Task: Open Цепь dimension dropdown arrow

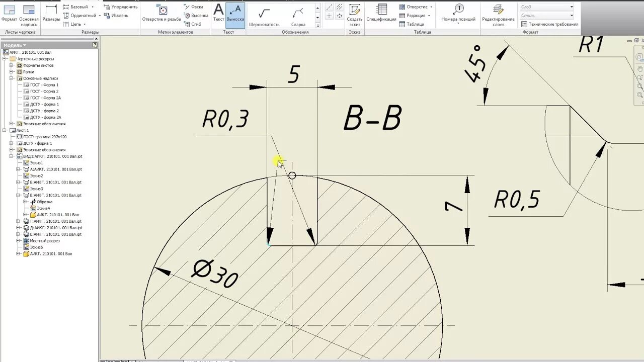Action: tap(85, 24)
